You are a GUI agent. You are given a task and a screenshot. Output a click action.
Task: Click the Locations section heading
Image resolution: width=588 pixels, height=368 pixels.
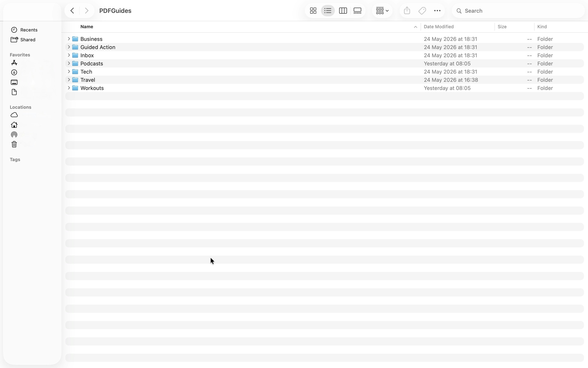point(20,107)
